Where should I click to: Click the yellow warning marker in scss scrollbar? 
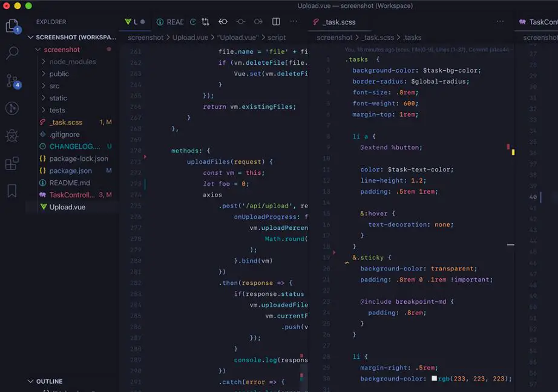point(513,152)
